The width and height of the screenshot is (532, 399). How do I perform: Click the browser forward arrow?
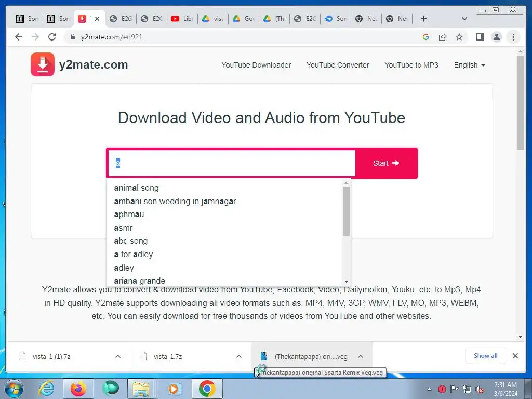coord(35,37)
